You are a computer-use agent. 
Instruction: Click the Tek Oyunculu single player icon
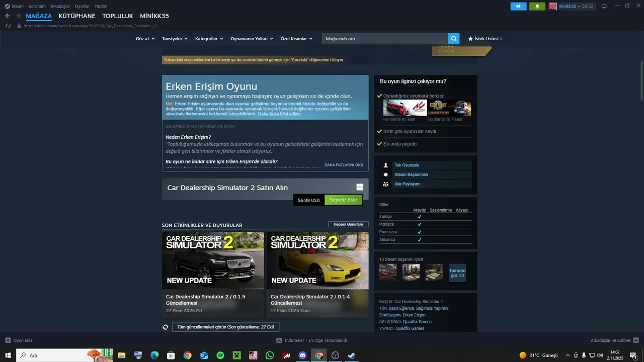(386, 165)
